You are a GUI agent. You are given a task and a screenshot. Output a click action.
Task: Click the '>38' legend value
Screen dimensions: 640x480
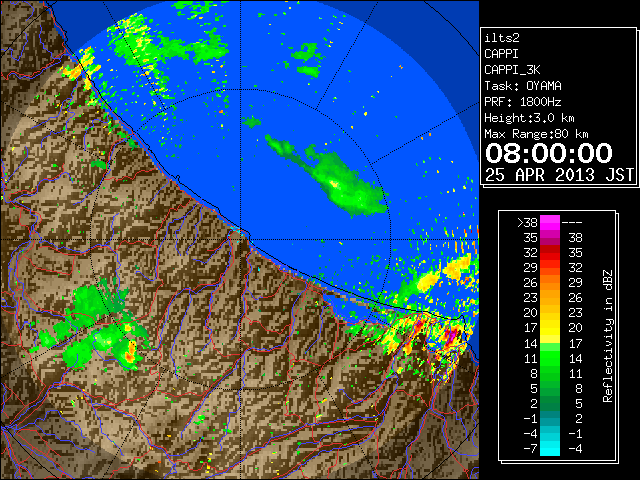coord(527,222)
